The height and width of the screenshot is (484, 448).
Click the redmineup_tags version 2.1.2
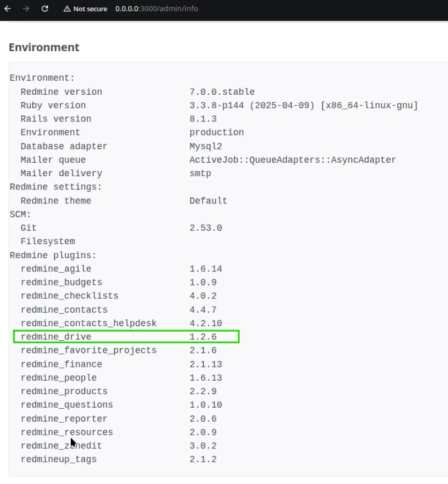point(203,459)
